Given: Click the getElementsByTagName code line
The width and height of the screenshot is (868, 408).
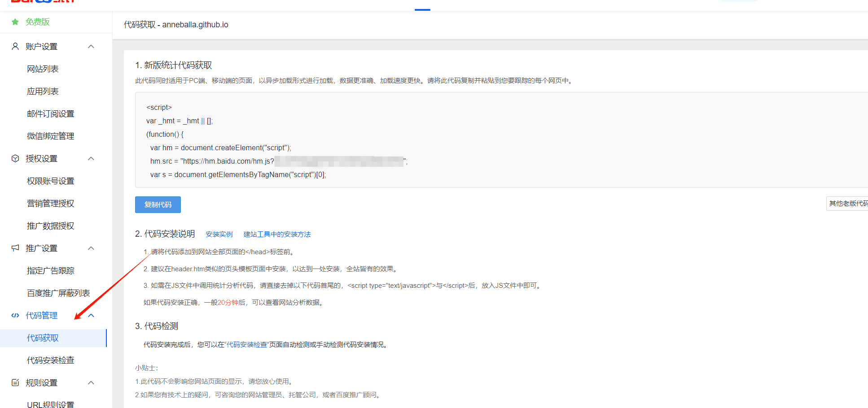Looking at the screenshot, I should coord(238,174).
